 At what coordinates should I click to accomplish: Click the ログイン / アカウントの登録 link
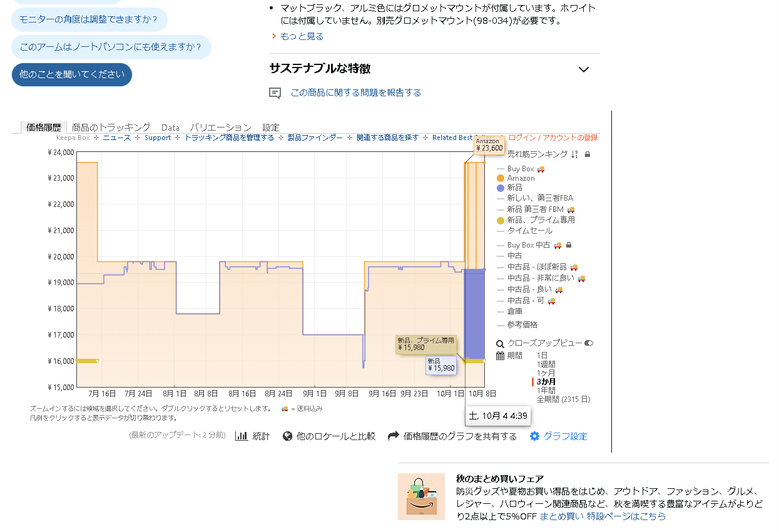coord(552,138)
